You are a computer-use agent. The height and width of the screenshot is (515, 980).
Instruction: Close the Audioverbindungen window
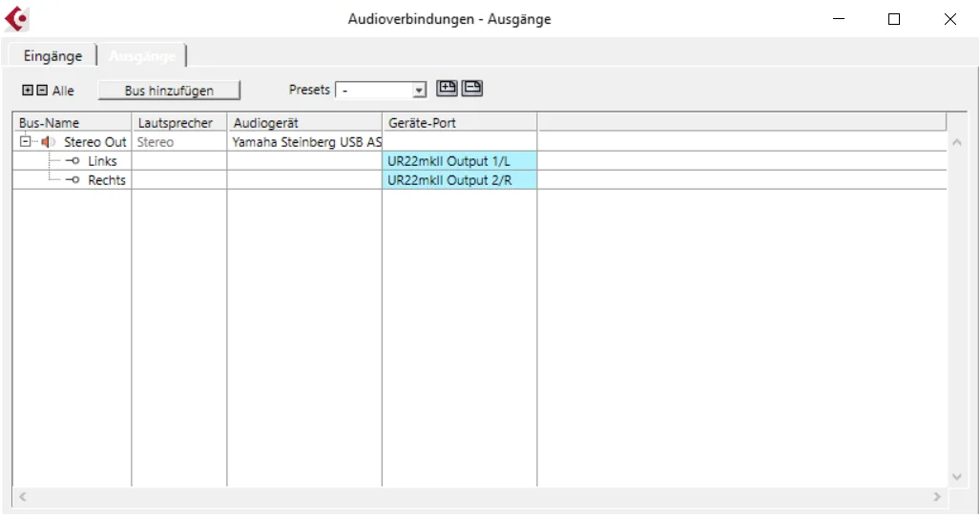[x=950, y=19]
